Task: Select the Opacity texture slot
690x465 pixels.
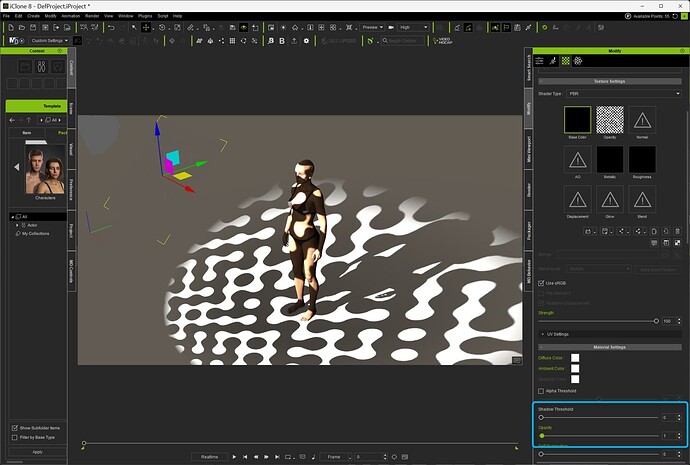Action: coord(610,120)
